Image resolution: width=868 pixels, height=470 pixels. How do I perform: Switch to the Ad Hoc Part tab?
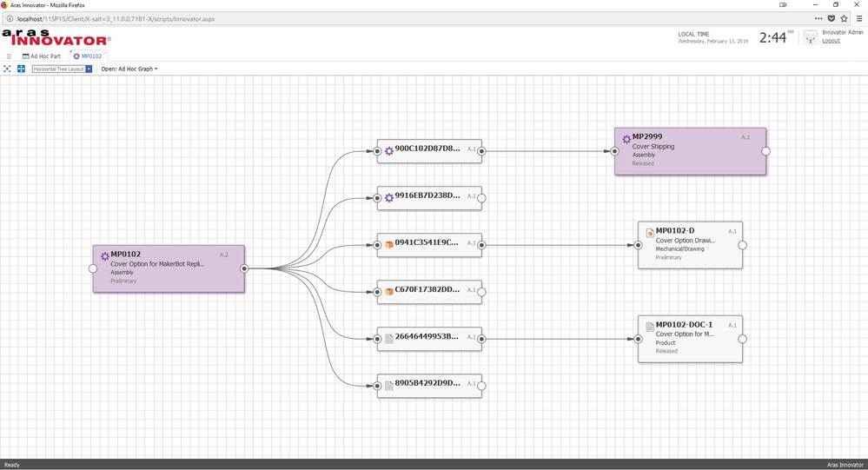click(x=42, y=56)
